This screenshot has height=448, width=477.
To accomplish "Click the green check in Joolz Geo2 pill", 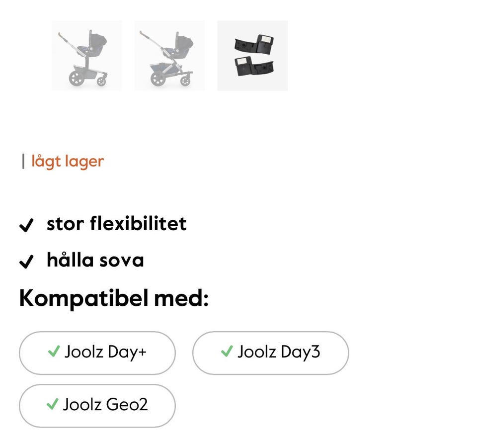I will (x=52, y=404).
